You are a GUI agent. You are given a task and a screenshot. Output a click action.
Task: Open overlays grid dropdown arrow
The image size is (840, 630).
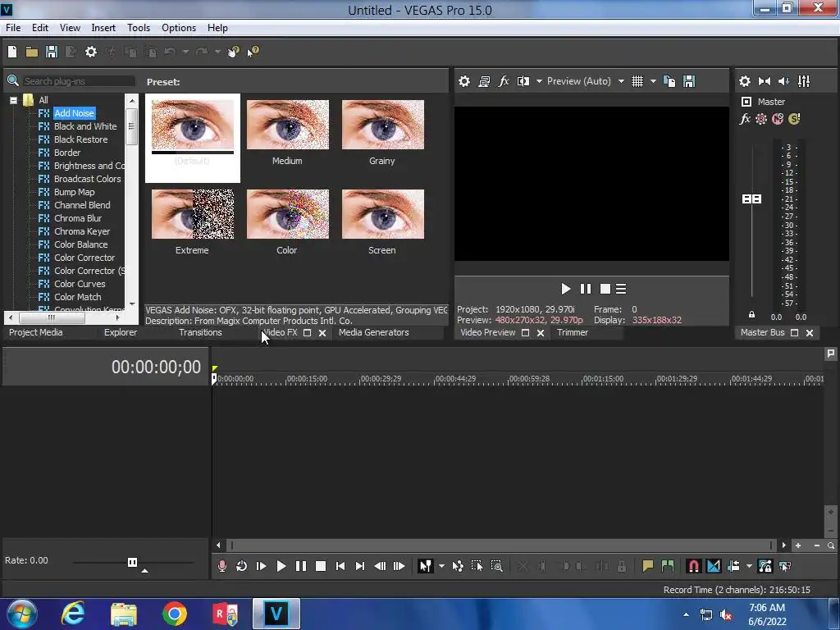653,81
